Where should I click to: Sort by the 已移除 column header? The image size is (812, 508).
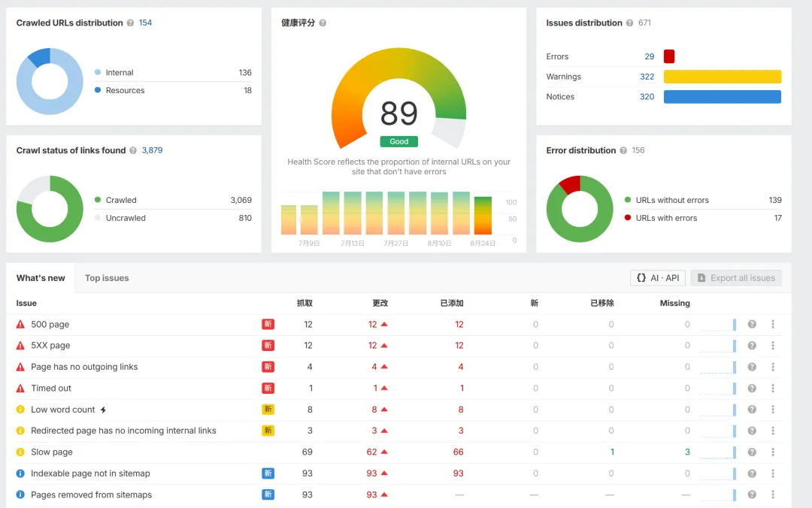[602, 303]
